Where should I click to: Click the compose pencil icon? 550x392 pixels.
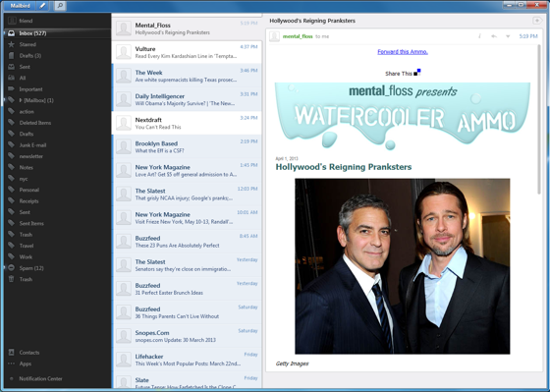click(42, 6)
